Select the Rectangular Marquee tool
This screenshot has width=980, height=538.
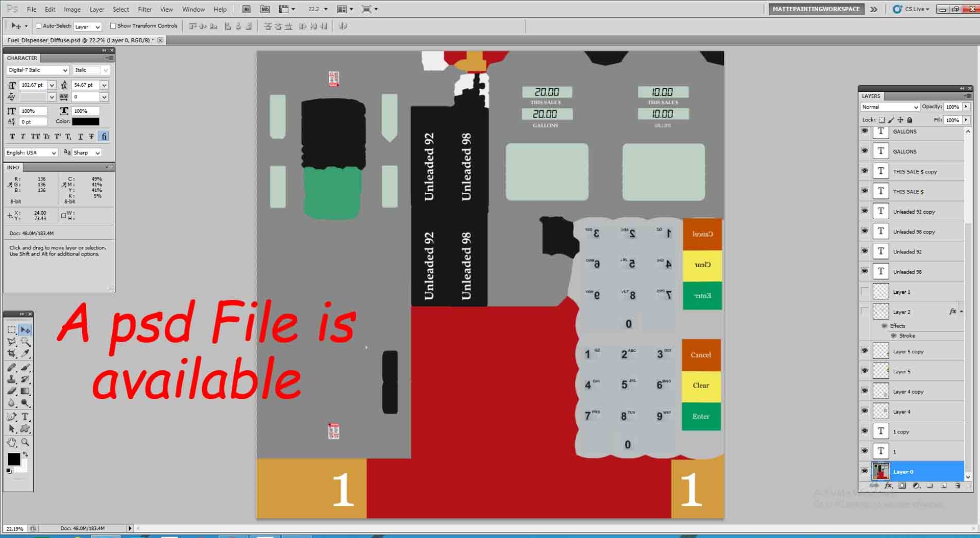[12, 330]
